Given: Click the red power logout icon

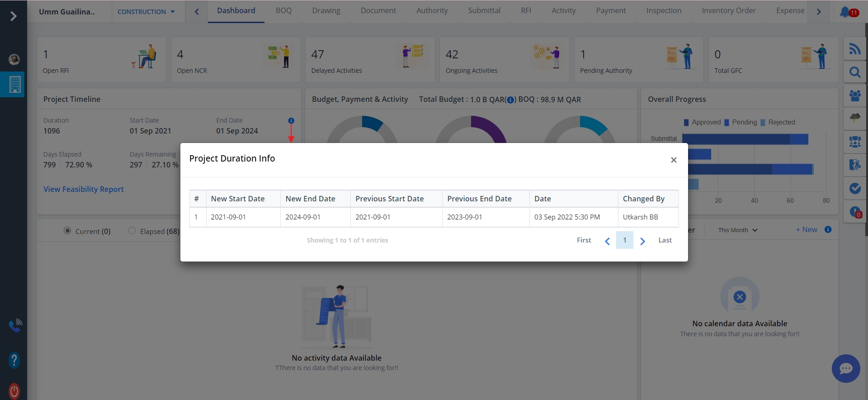Looking at the screenshot, I should point(14,390).
